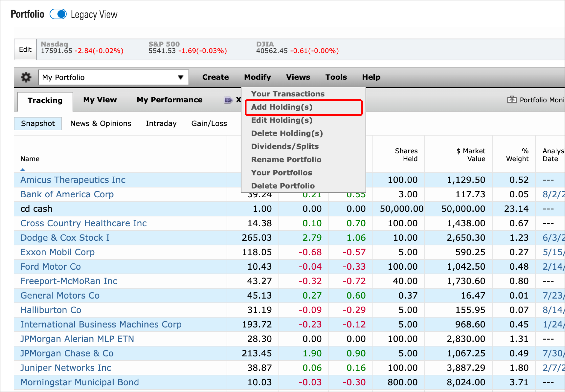Open General Motors Co link
Screen dimensions: 565x392
coord(60,295)
